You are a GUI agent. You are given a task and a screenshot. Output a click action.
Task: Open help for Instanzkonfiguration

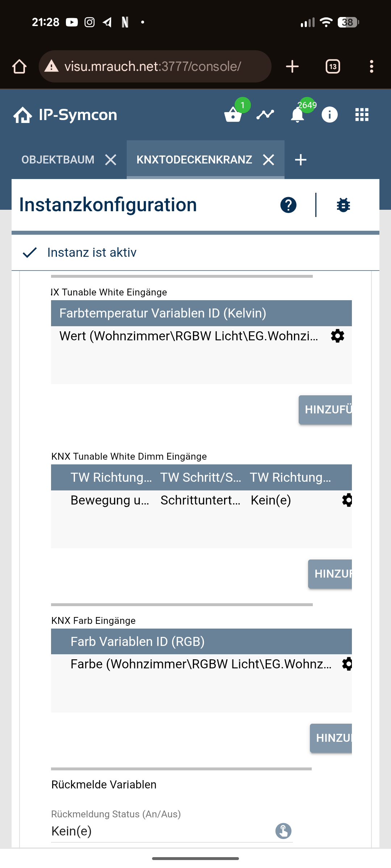288,205
